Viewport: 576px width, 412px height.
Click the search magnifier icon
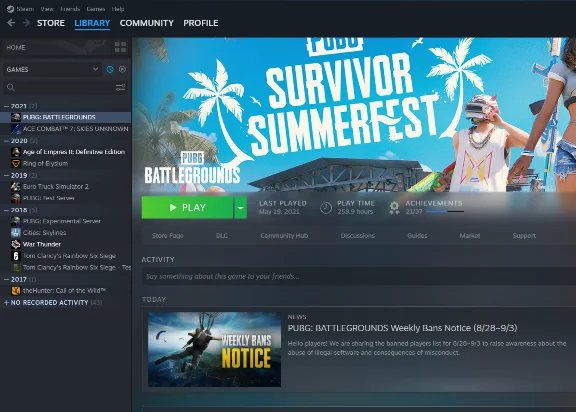11,87
